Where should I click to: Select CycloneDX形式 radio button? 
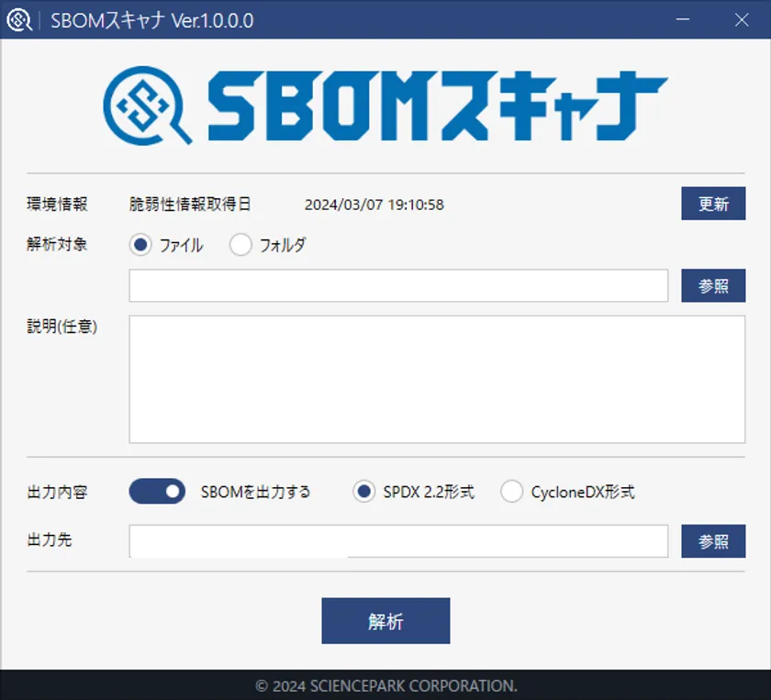coord(512,492)
